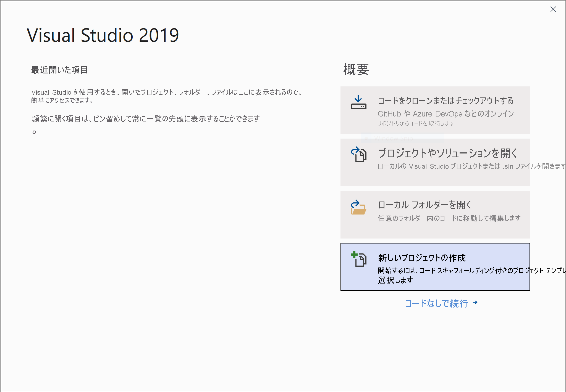The image size is (566, 392).
Task: Click the arrow next to コードなしで続行
Action: [475, 303]
